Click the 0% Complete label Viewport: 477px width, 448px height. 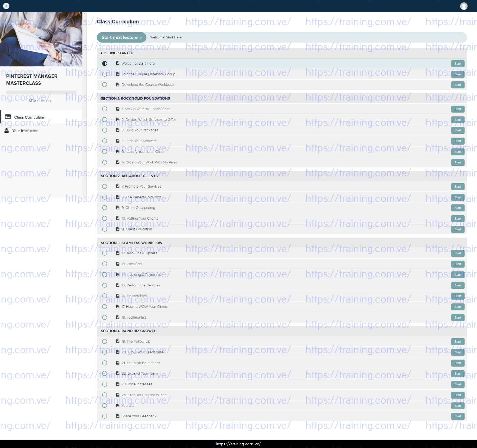(41, 101)
